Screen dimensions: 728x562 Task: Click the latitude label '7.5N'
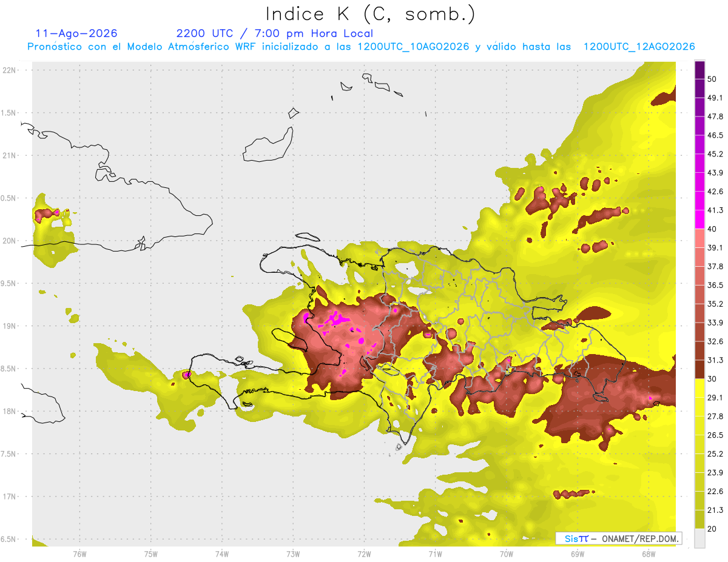(9, 453)
